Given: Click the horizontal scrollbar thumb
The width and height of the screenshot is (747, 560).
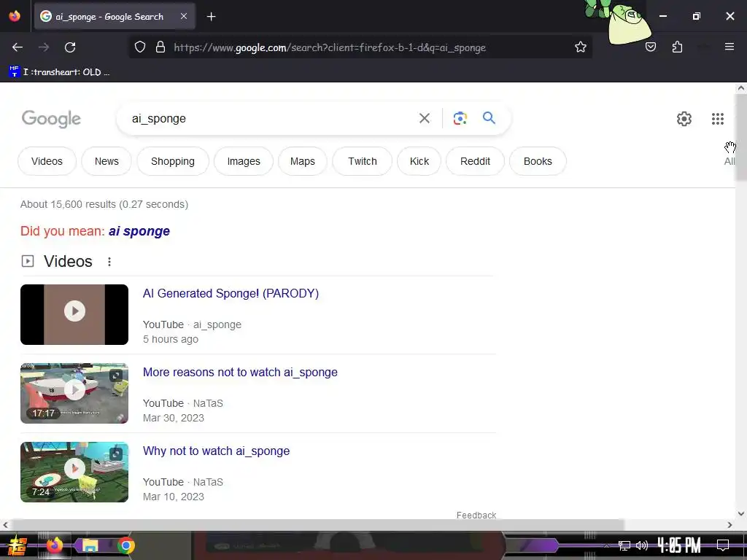Looking at the screenshot, I should (317, 525).
